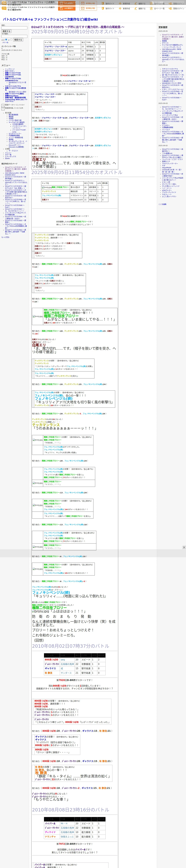
Task: Focus the 検索 keyword input field
Action: tap(14, 28)
